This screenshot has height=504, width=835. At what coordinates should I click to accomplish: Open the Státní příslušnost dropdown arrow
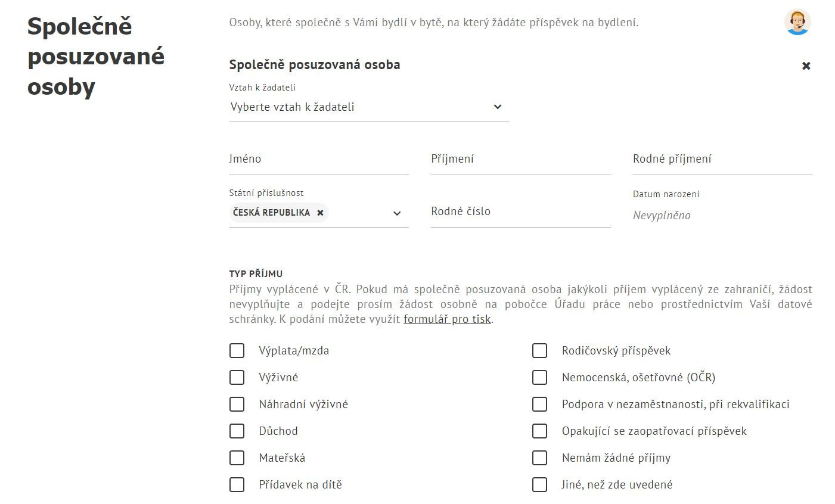[397, 213]
